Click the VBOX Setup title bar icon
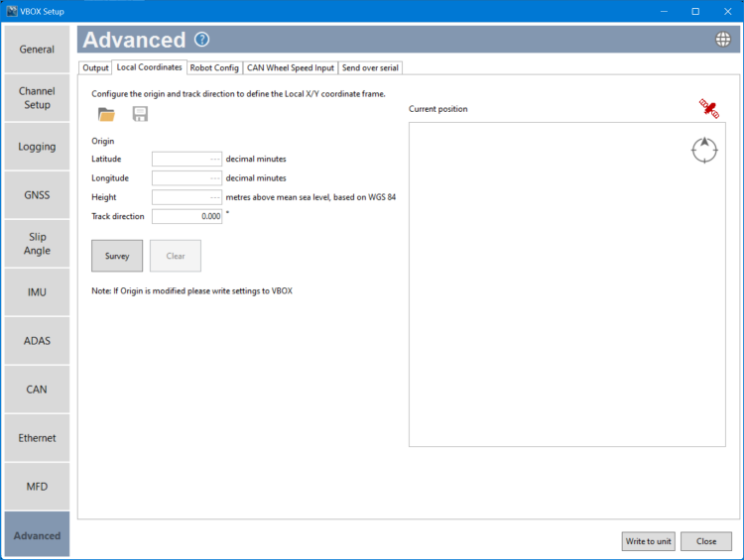This screenshot has width=744, height=560. pos(12,11)
